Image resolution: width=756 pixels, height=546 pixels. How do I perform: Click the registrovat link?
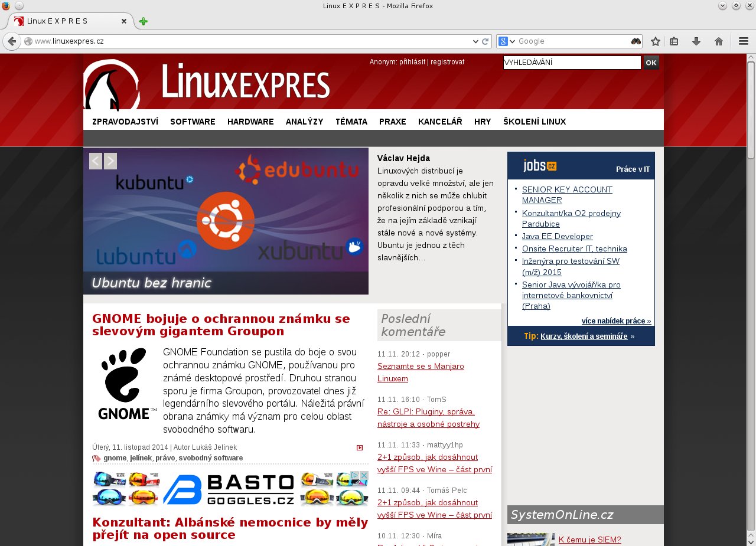(447, 62)
